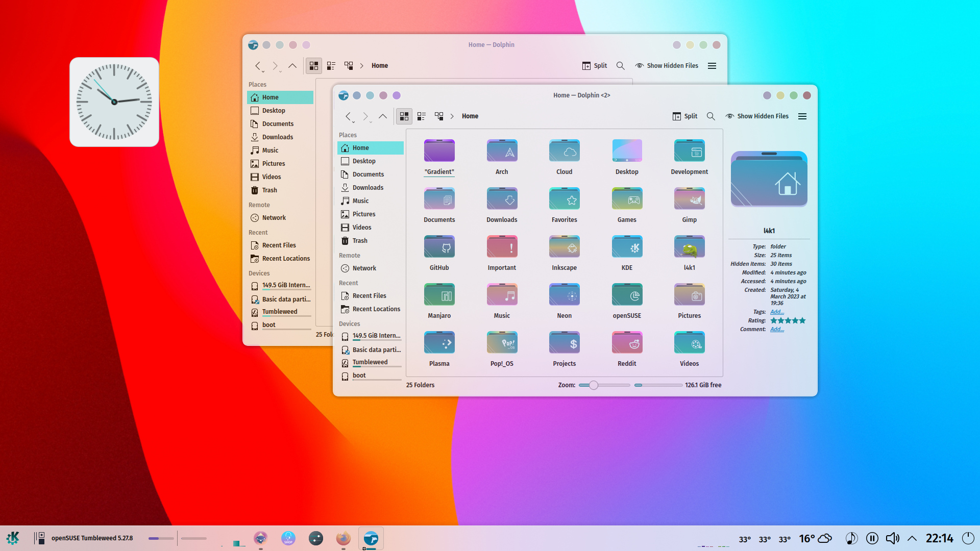Adjust the Zoom slider in status bar
This screenshot has height=551, width=980.
tap(604, 385)
